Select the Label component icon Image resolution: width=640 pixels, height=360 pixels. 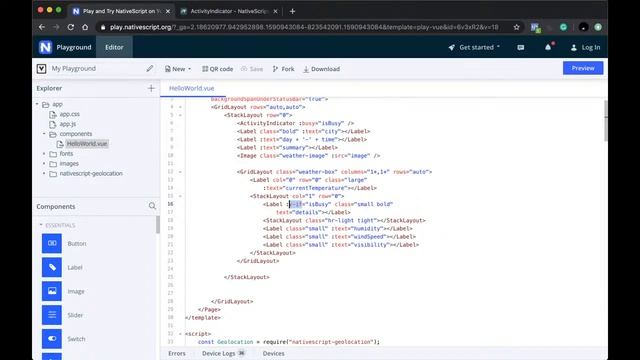[x=52, y=267]
